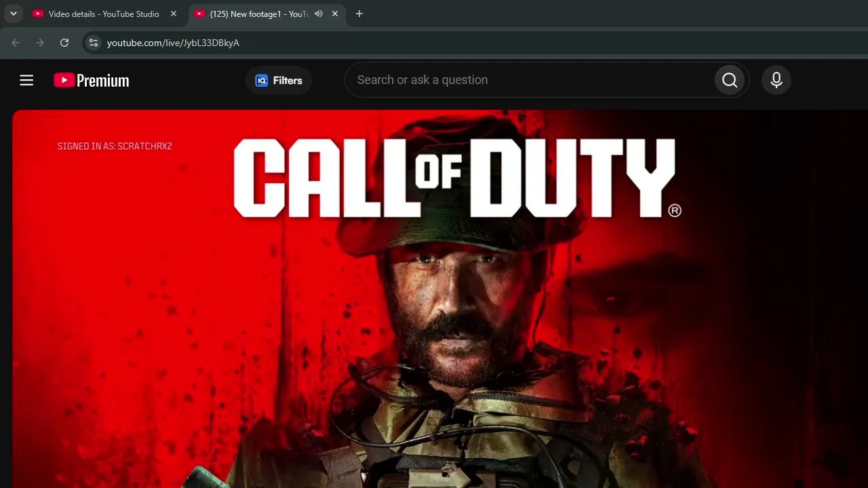Open the tab search dropdown chevron
868x488 pixels.
[x=13, y=14]
